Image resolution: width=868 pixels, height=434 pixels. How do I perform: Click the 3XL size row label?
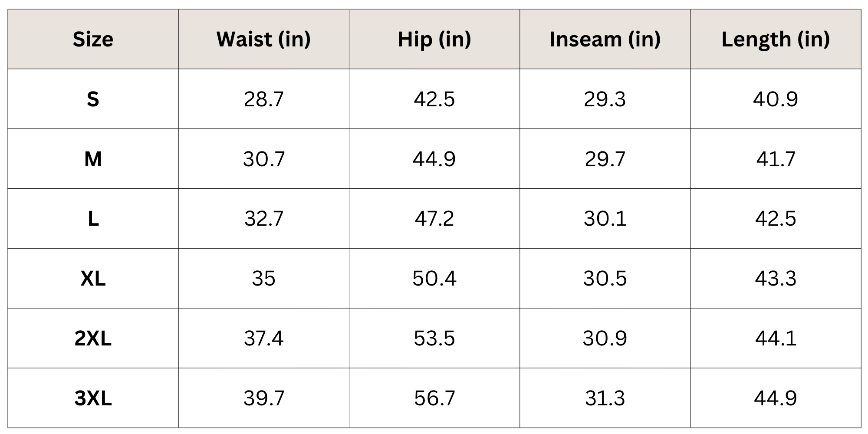click(93, 398)
